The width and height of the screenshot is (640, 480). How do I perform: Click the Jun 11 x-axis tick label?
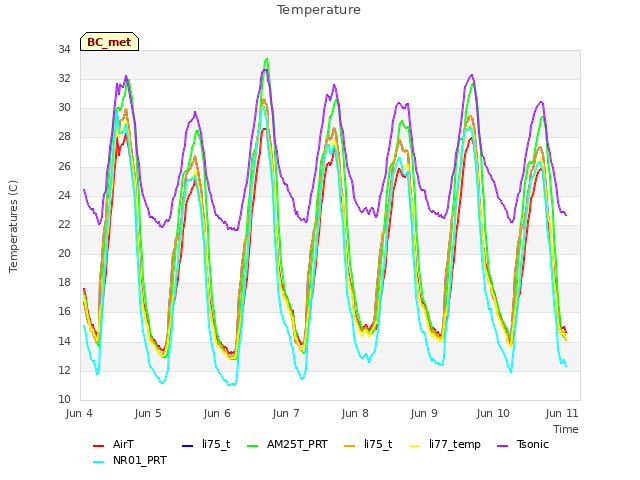point(562,413)
